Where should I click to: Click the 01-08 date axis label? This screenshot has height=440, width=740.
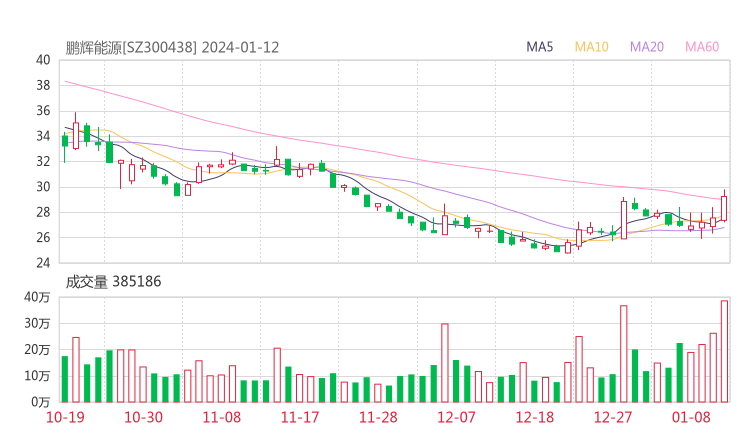pyautogui.click(x=691, y=417)
